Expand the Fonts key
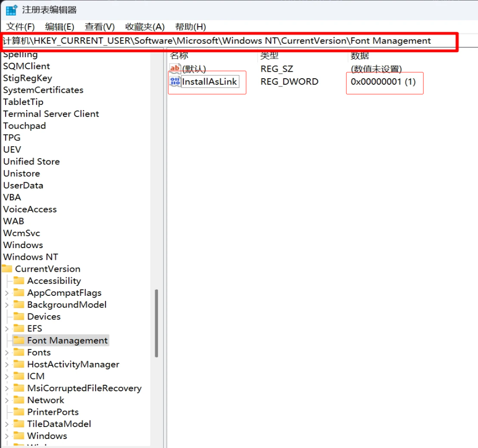This screenshot has height=448, width=478. 7,353
